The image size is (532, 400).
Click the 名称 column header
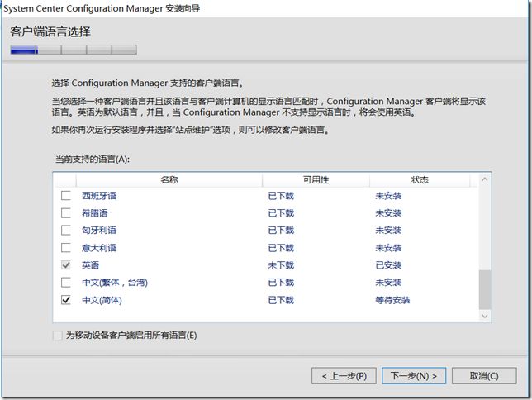169,179
